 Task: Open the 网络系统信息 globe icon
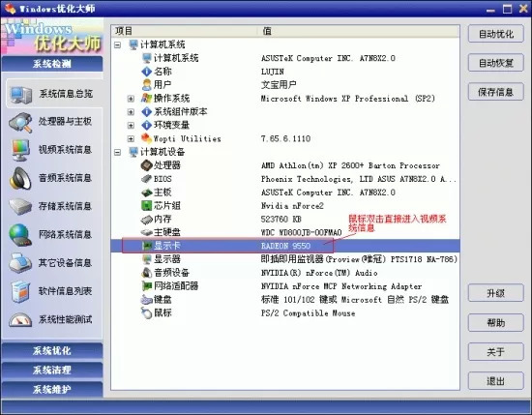20,234
